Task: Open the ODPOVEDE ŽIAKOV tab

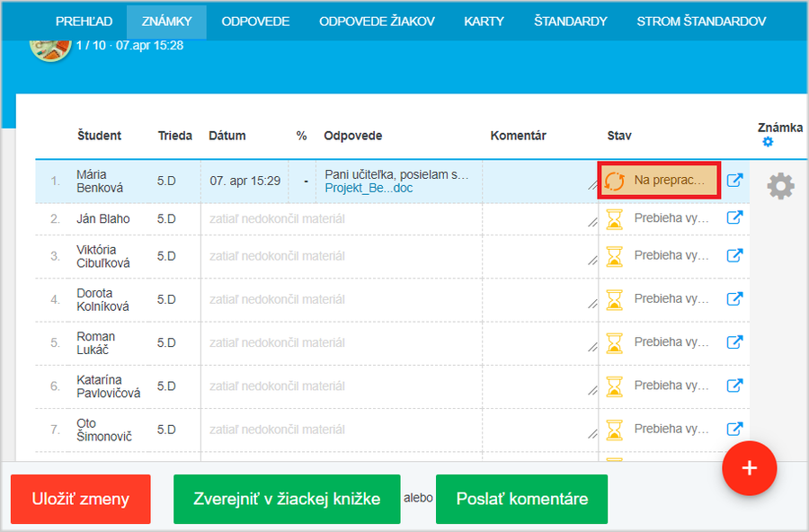Action: point(377,22)
